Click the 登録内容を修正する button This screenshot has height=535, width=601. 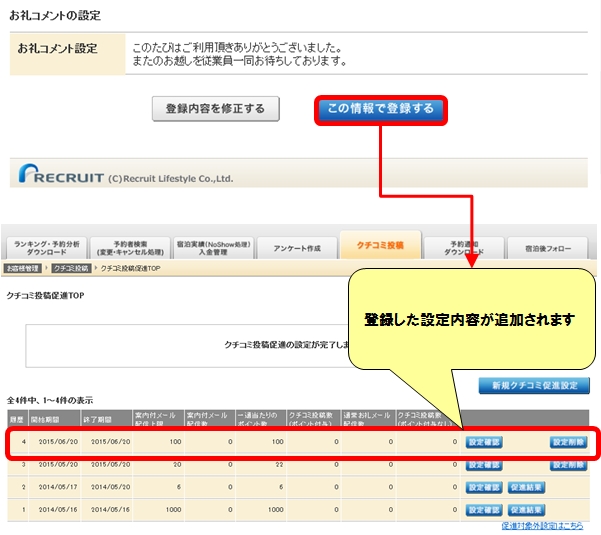pyautogui.click(x=215, y=109)
